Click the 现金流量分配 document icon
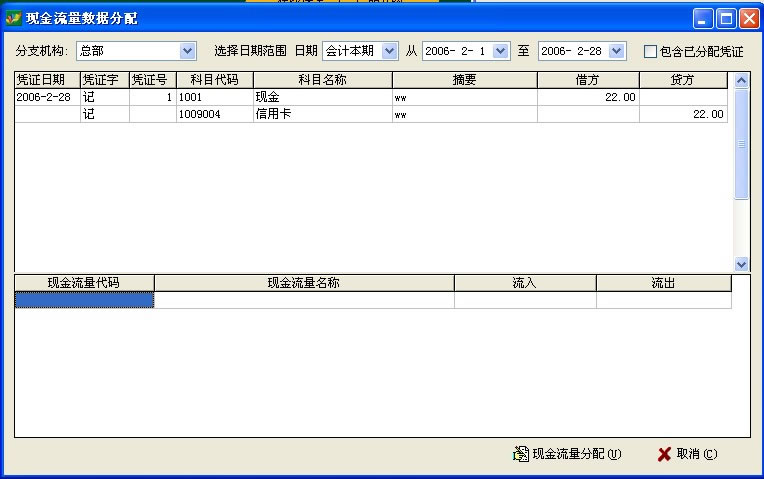The height and width of the screenshot is (479, 764). [x=520, y=454]
